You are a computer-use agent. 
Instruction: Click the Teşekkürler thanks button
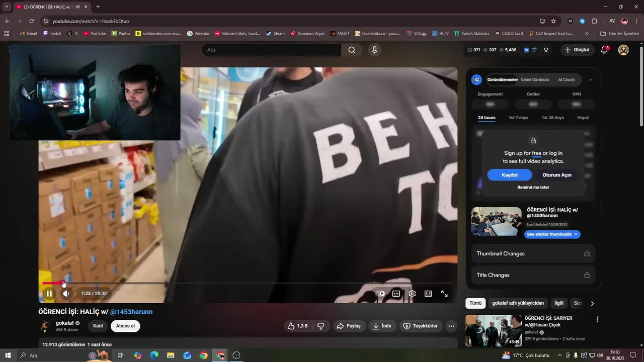[x=421, y=326]
